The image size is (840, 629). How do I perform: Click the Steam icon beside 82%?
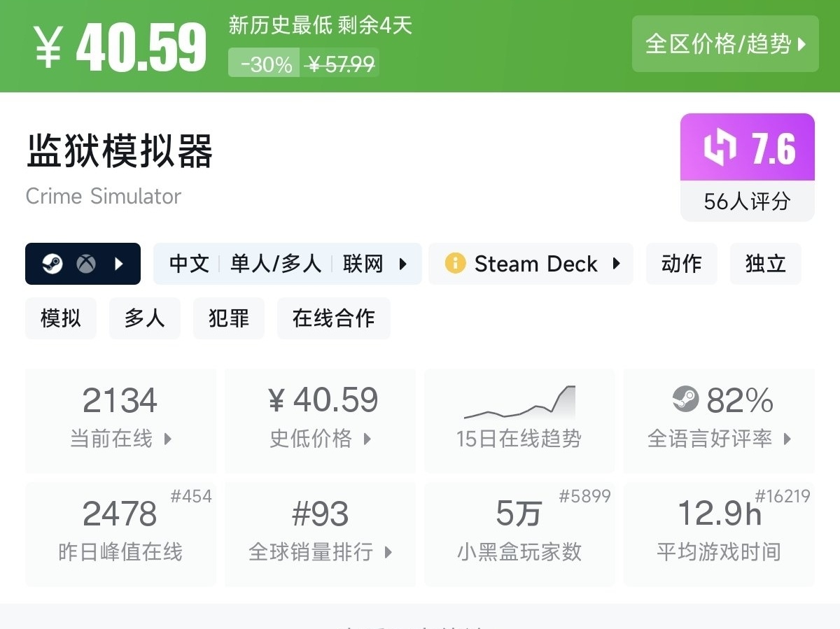click(x=685, y=400)
